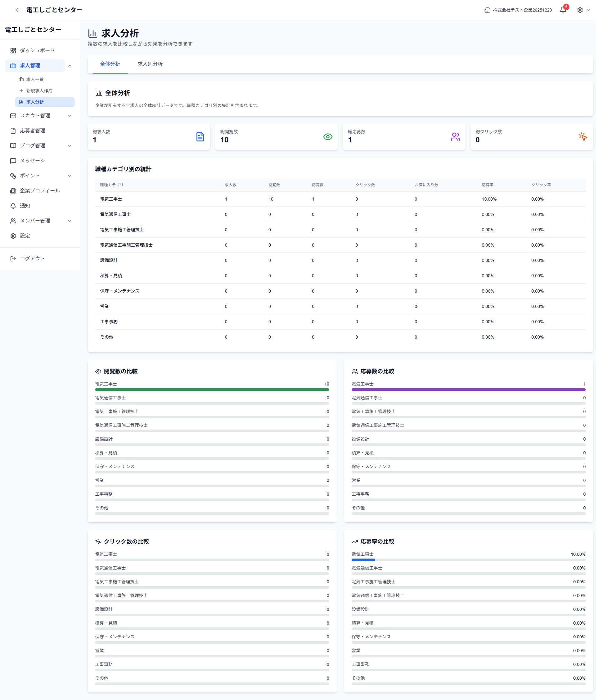Click the back arrow in the header
Viewport: 596px width, 700px height.
[18, 10]
